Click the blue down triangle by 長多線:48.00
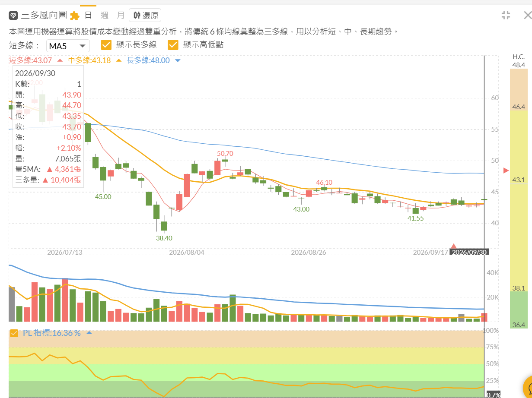Screen dimensions: 532x398 (177, 61)
